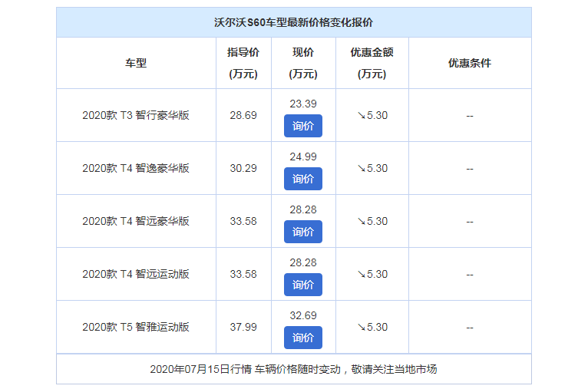Click guide price 30.29
Image resolution: width=588 pixels, height=389 pixels.
pyautogui.click(x=243, y=168)
